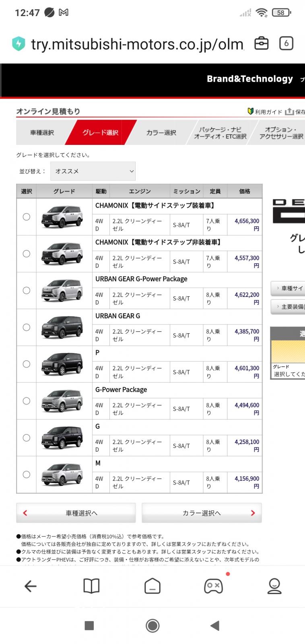
Task: Tap Android recent apps square button
Action: click(89, 625)
